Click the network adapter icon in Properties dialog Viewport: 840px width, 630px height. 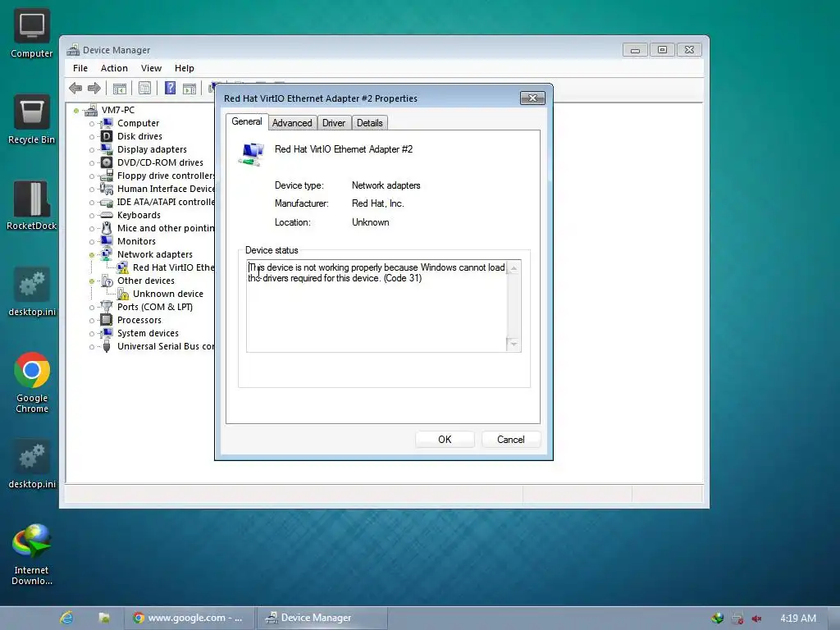251,154
